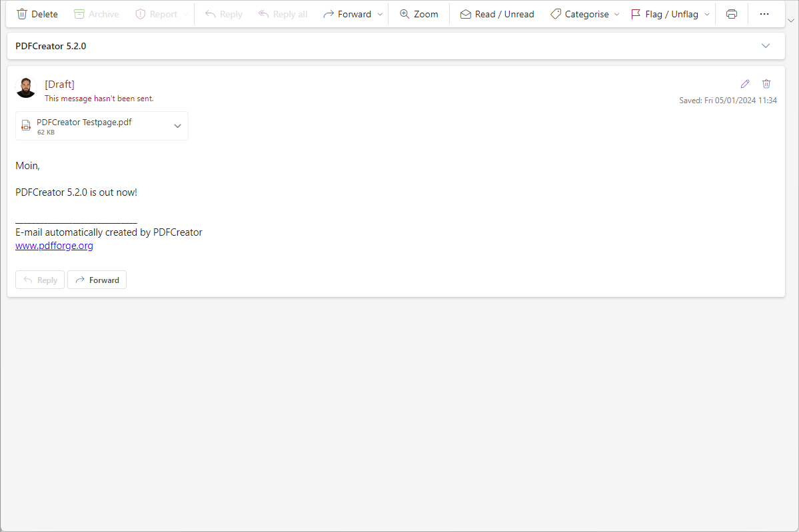The image size is (799, 532).
Task: Click the Reply button in the top toolbar
Action: click(x=223, y=14)
